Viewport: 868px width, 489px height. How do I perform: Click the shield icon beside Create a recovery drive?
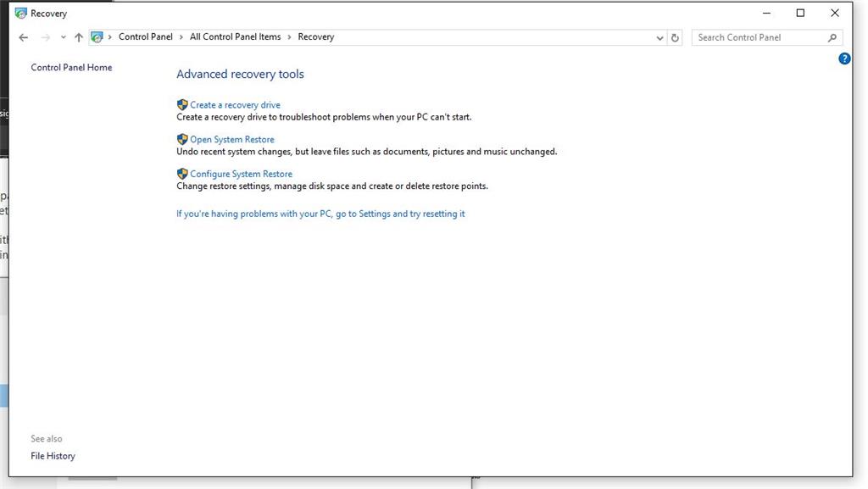click(182, 104)
